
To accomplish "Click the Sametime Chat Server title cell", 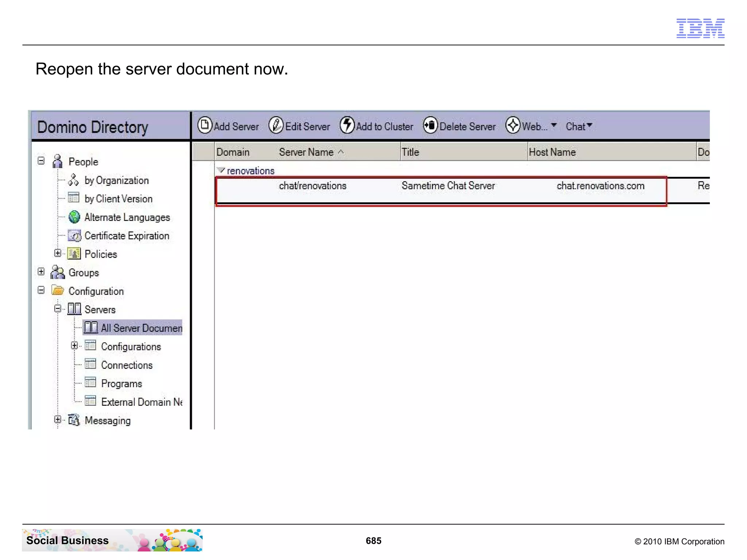I will (x=448, y=186).
